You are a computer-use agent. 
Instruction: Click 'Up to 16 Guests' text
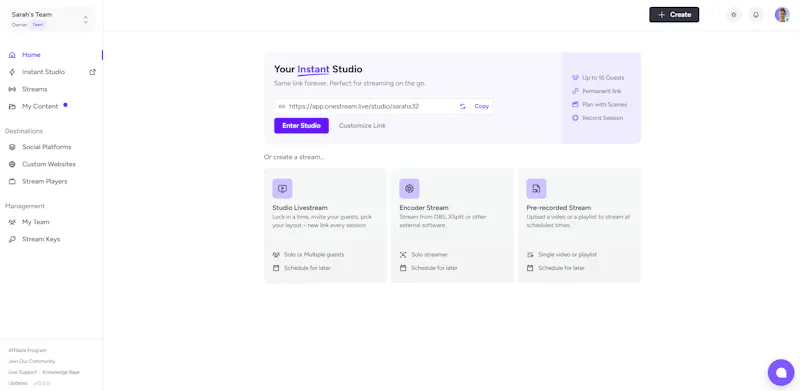click(x=603, y=78)
